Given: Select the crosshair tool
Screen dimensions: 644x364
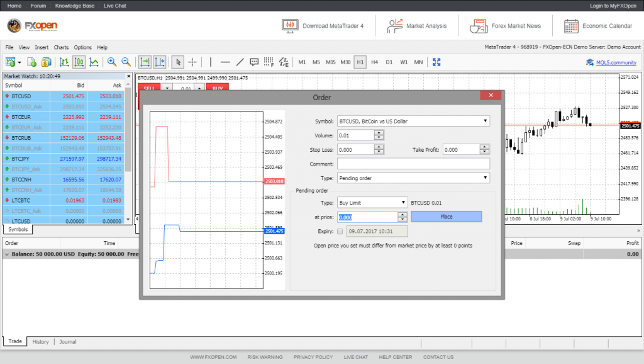Looking at the screenshot, I should 192,62.
